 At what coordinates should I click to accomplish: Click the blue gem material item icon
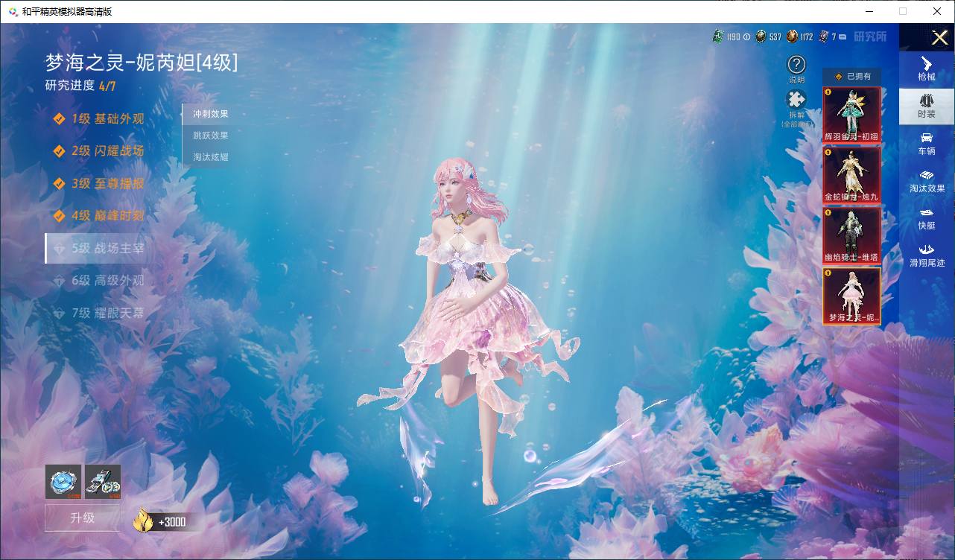pos(63,482)
